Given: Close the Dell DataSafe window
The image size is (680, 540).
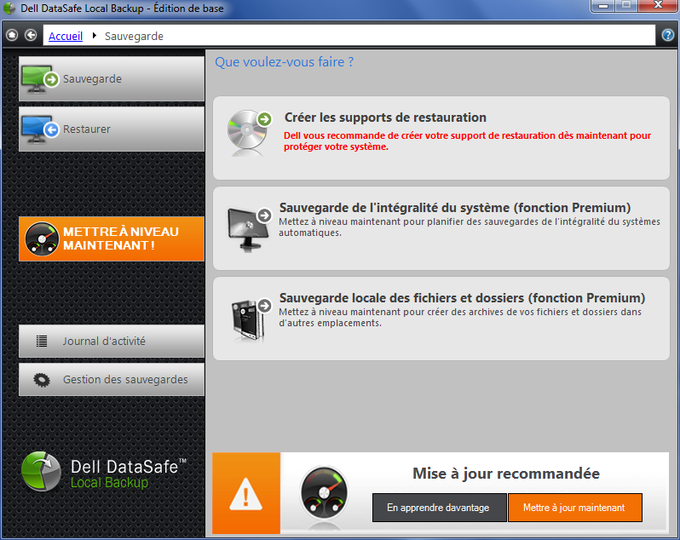Looking at the screenshot, I should coord(658,6).
